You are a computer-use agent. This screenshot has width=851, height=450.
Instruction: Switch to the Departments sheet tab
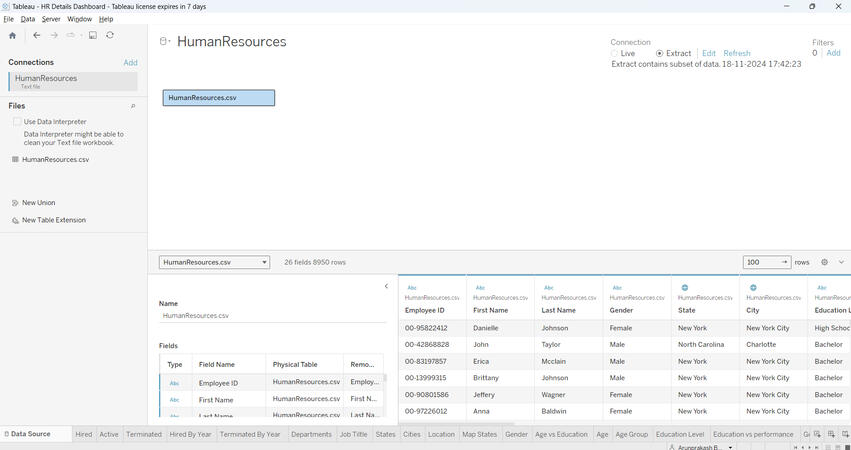pos(311,435)
